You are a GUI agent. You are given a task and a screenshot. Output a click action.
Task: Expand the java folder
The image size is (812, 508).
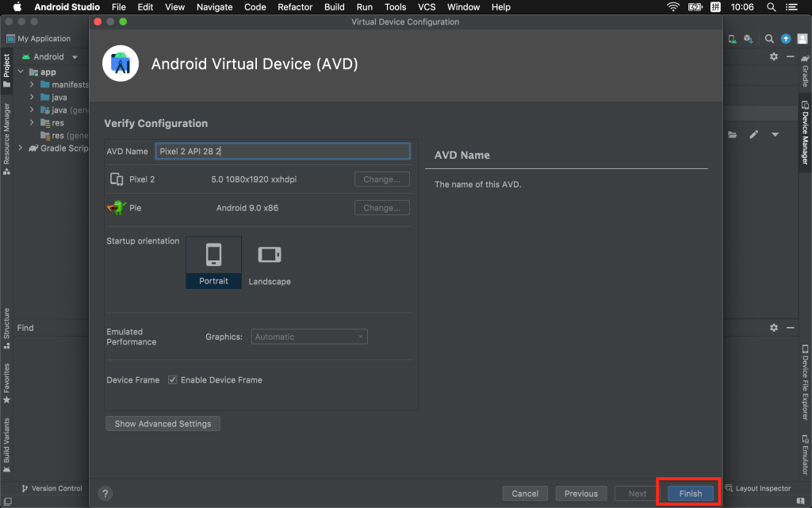(32, 97)
